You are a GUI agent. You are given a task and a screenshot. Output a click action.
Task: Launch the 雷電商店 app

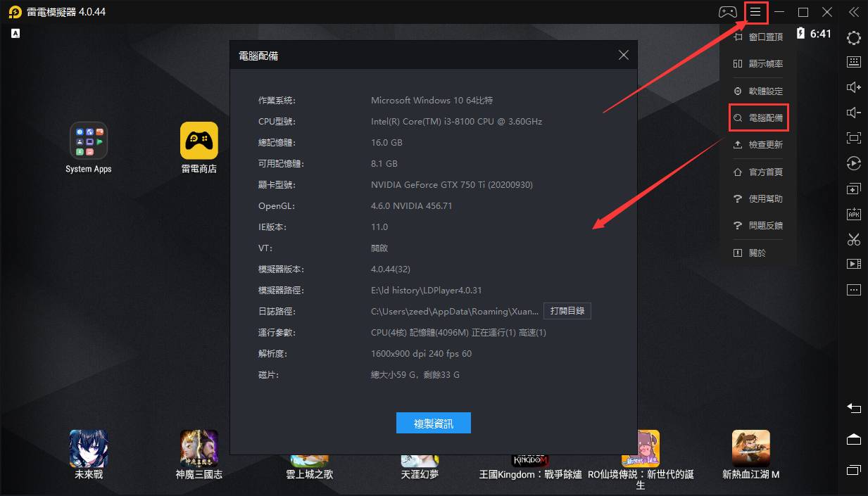click(x=199, y=148)
